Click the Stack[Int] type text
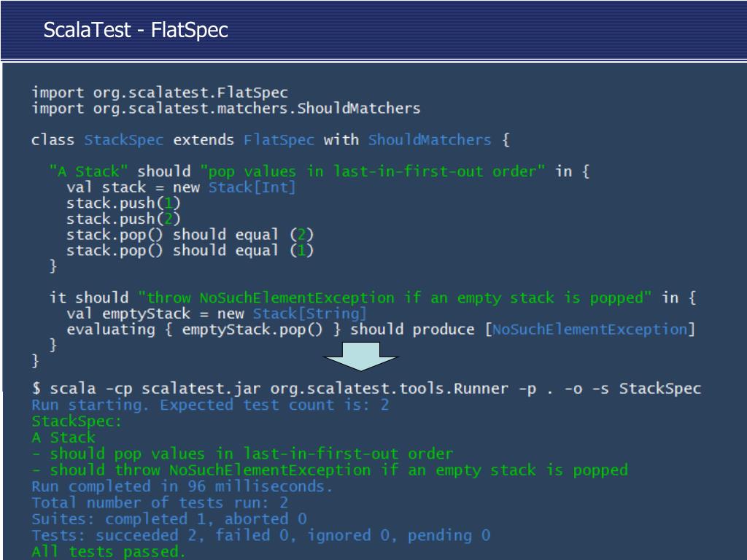The height and width of the screenshot is (560, 747). (x=252, y=187)
